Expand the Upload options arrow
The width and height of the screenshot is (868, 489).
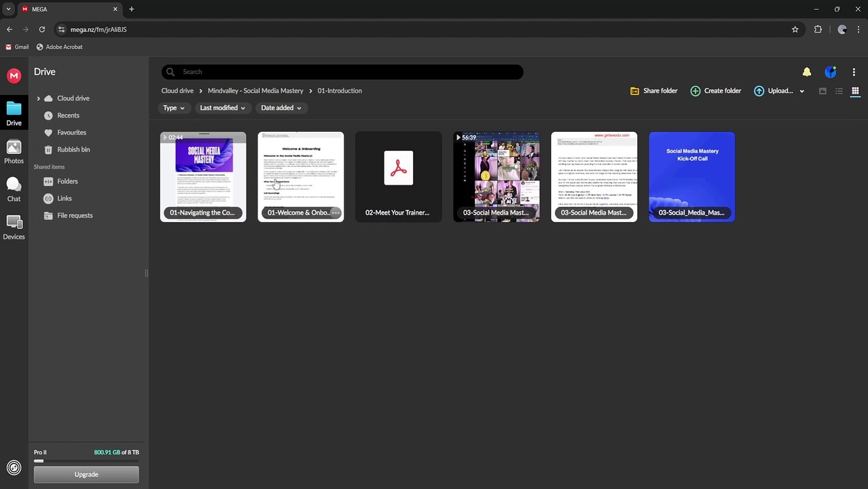pyautogui.click(x=802, y=91)
